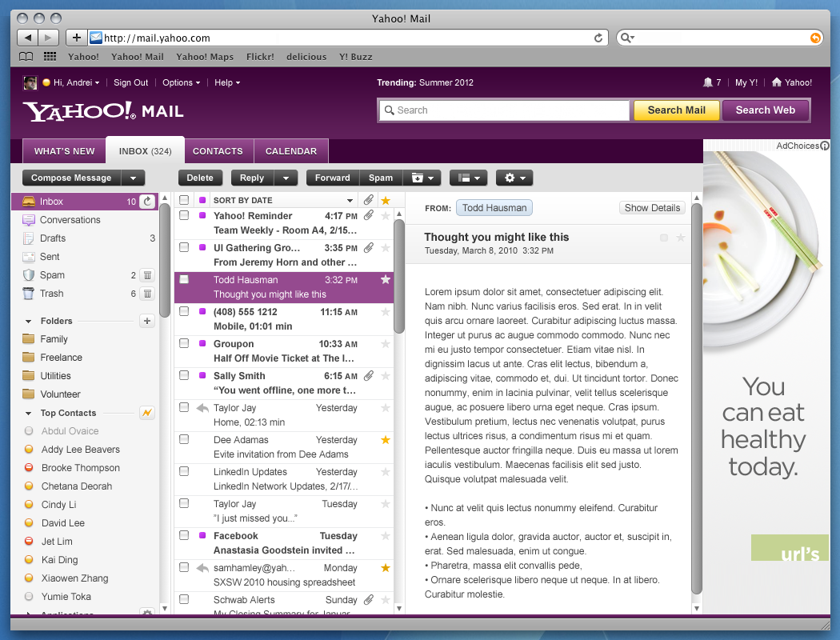Select the Inbox (324) tab

pos(145,150)
